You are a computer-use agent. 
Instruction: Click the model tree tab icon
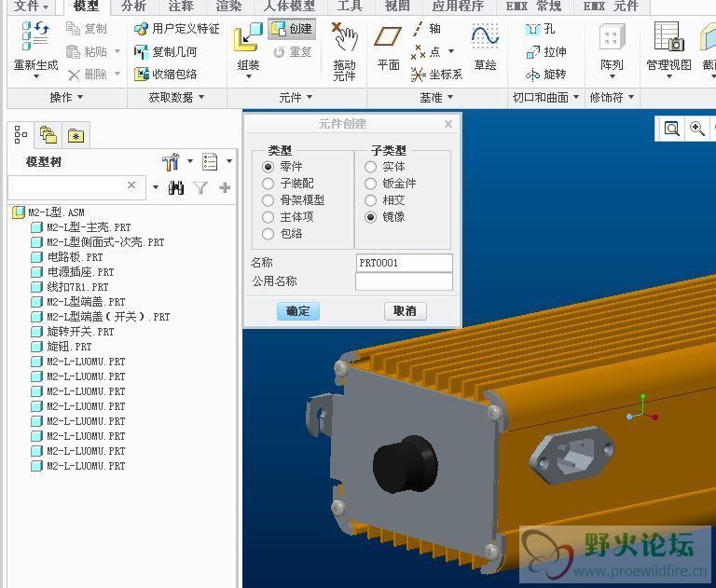(21, 135)
